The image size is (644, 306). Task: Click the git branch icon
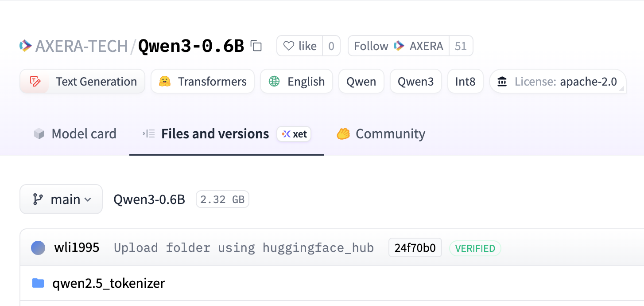(x=38, y=200)
